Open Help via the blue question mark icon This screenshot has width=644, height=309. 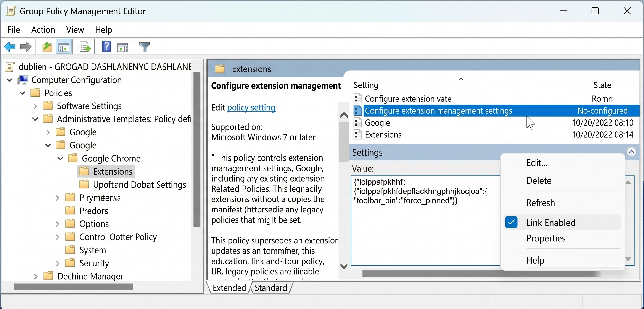(106, 47)
